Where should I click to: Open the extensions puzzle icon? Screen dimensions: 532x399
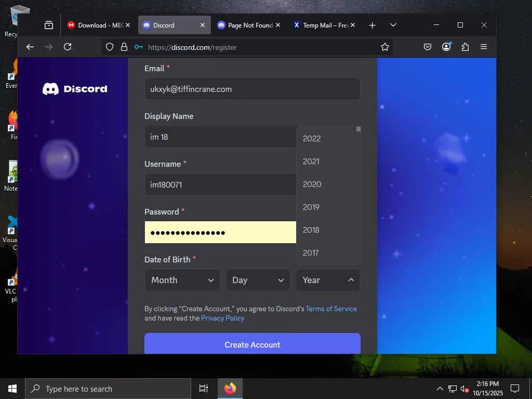click(x=465, y=47)
